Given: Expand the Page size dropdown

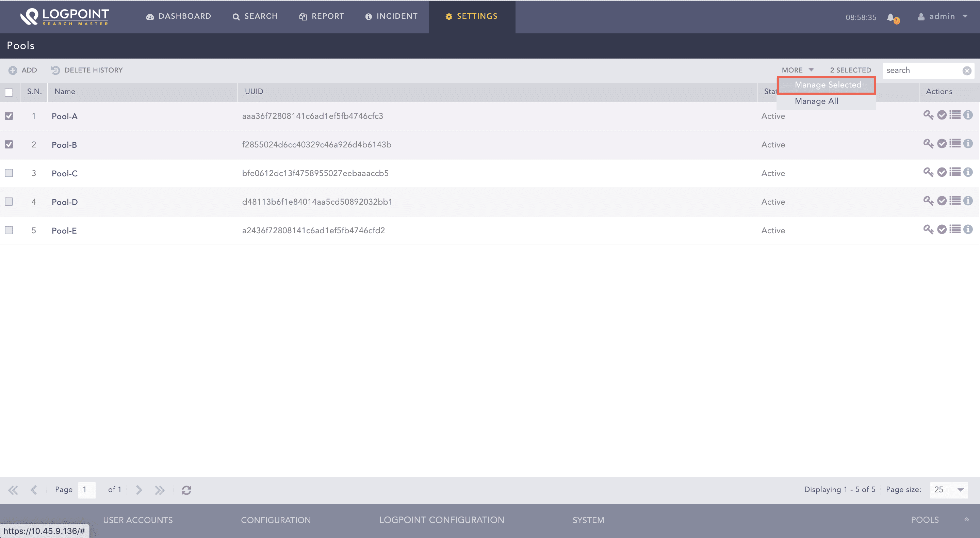Looking at the screenshot, I should point(960,490).
